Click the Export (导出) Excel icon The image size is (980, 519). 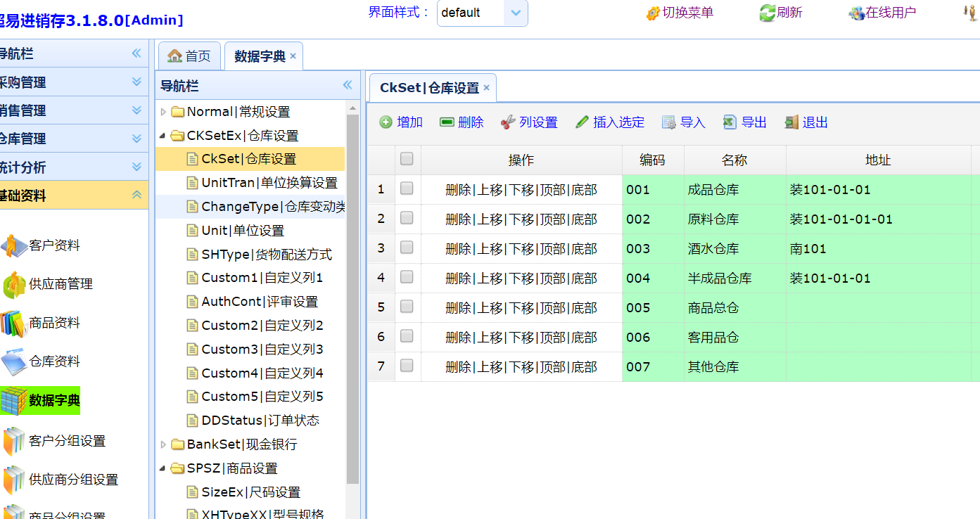(730, 122)
